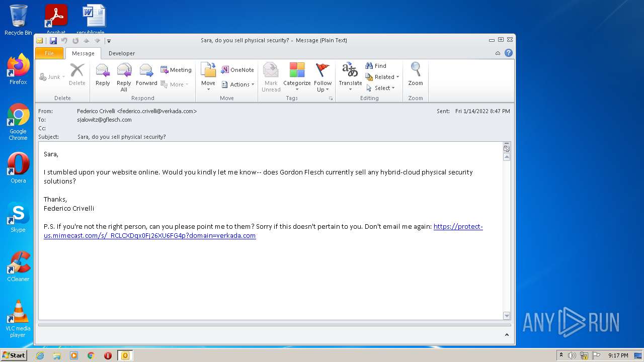
Task: Open the mimecast unsubscribe link
Action: (263, 231)
